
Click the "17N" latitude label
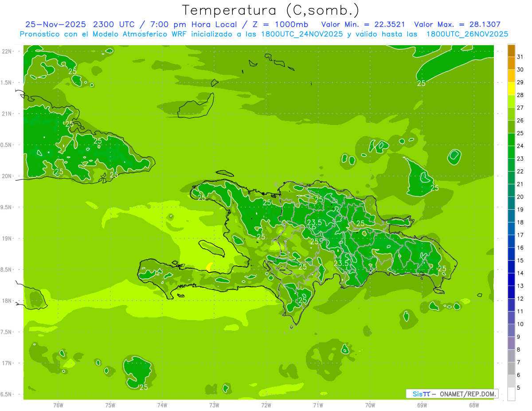tap(6, 363)
